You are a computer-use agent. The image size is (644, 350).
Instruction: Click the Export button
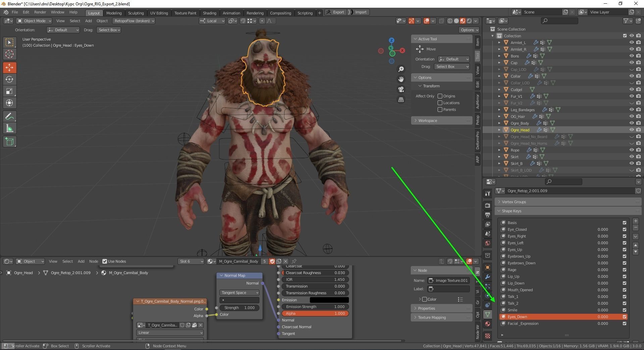[335, 12]
